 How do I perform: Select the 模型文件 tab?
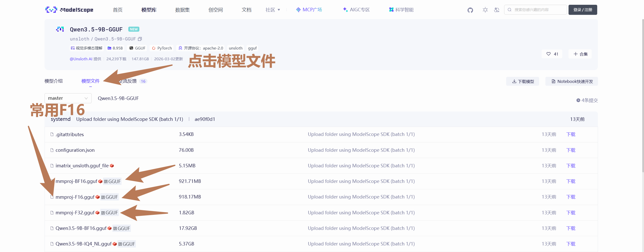91,81
